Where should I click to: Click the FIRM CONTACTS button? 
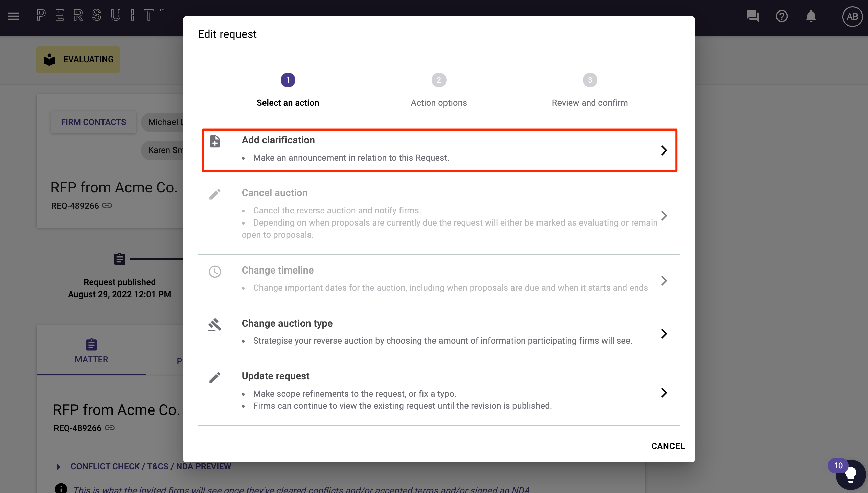(93, 122)
